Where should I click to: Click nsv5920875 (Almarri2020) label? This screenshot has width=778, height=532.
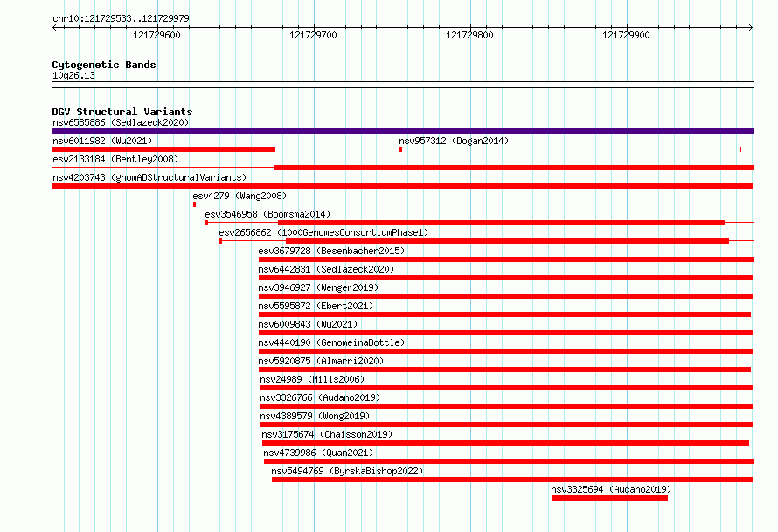click(321, 361)
